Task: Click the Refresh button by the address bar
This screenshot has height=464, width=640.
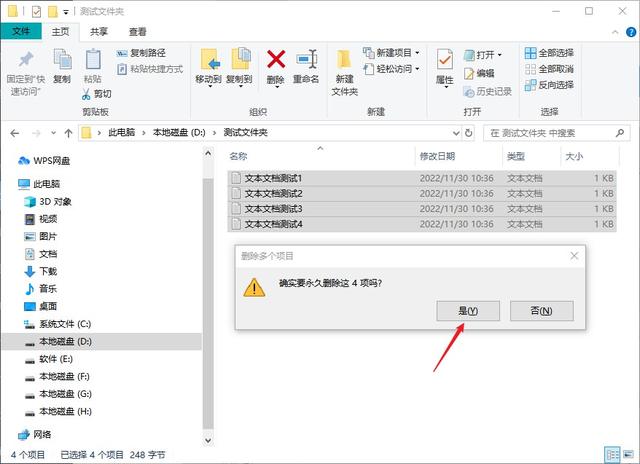Action: tap(469, 133)
